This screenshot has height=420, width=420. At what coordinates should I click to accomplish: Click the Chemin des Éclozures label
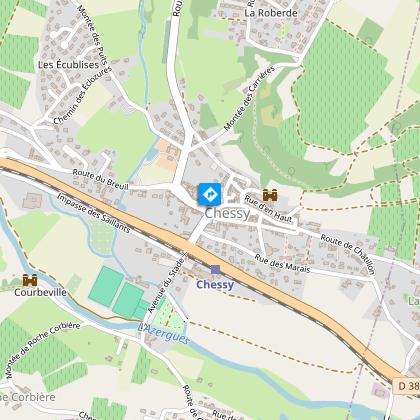tap(82, 96)
